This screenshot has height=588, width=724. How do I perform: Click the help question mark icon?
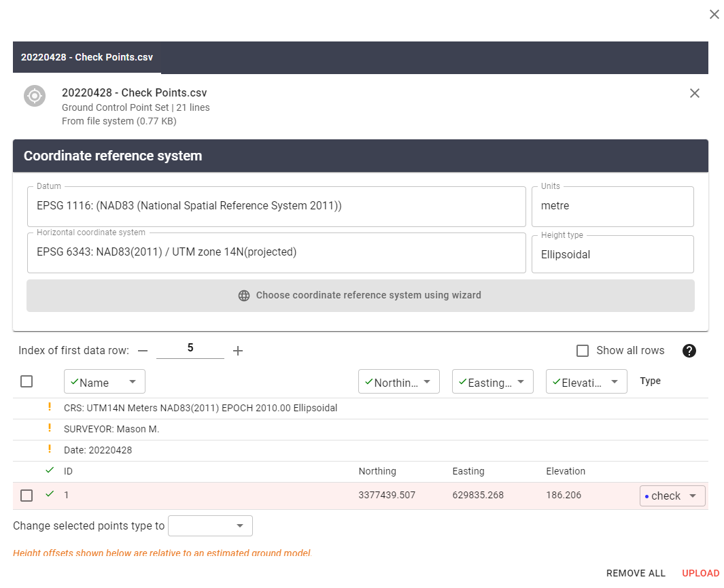[689, 351]
